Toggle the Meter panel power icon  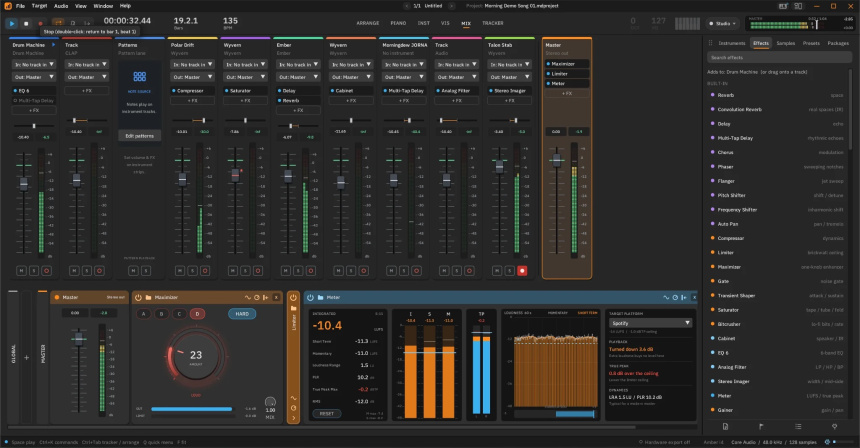(310, 297)
